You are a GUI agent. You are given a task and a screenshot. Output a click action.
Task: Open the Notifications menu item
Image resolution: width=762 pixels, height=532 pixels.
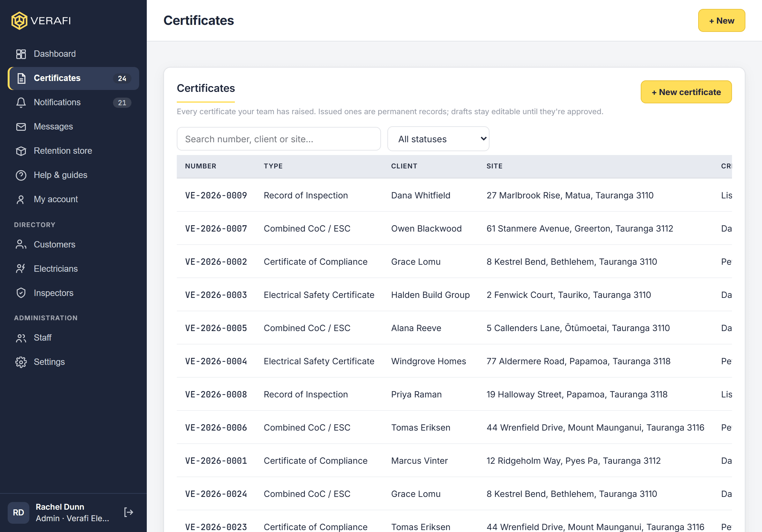(73, 102)
